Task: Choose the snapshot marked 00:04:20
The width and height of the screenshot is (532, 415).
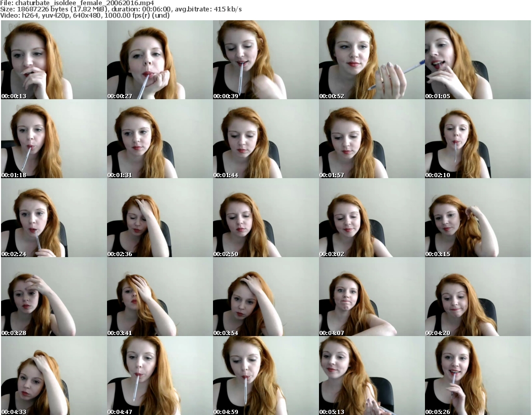Action: [x=478, y=297]
